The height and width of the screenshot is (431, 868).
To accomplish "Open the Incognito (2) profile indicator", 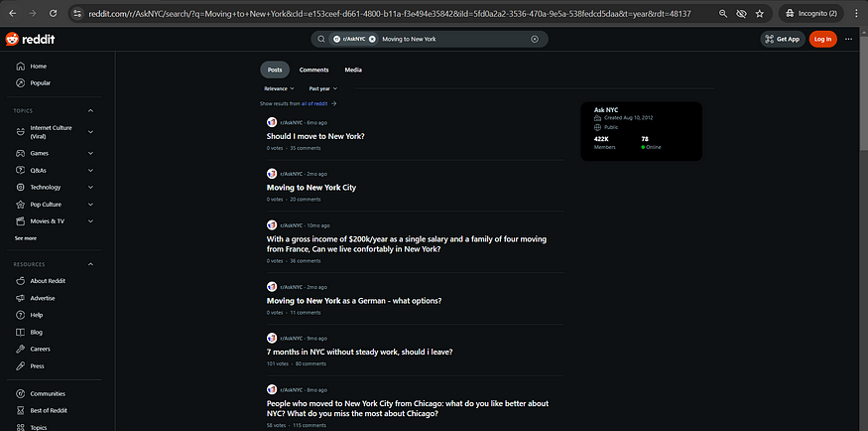I will pos(811,13).
